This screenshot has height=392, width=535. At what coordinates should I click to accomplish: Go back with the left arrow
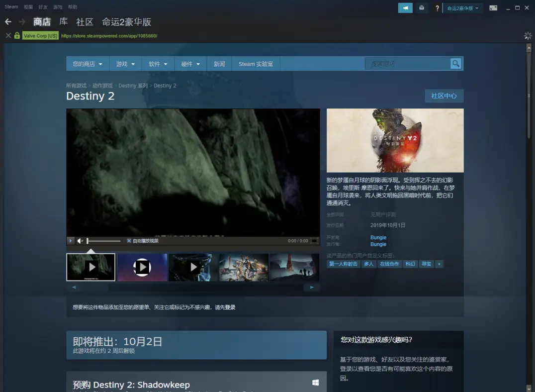pos(8,22)
